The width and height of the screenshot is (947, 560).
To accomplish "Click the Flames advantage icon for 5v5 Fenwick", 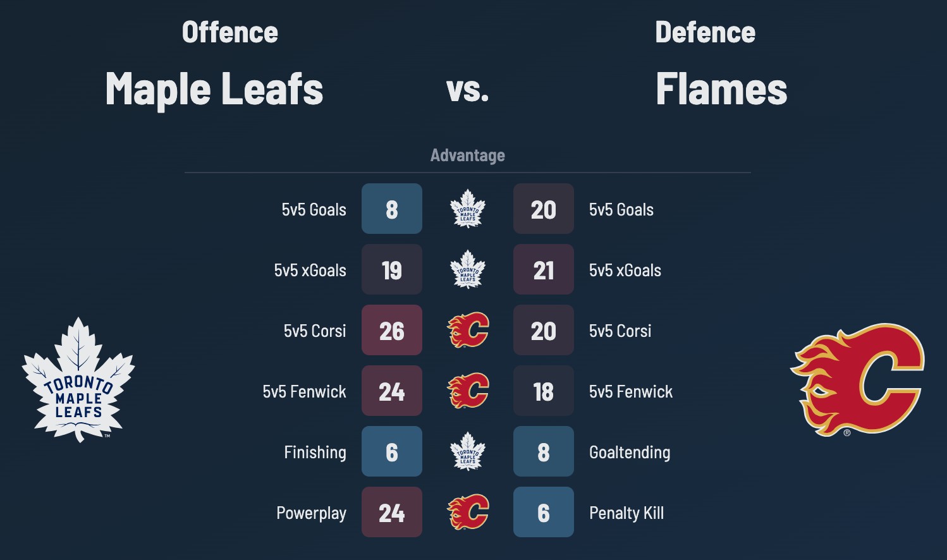I will pyautogui.click(x=468, y=391).
